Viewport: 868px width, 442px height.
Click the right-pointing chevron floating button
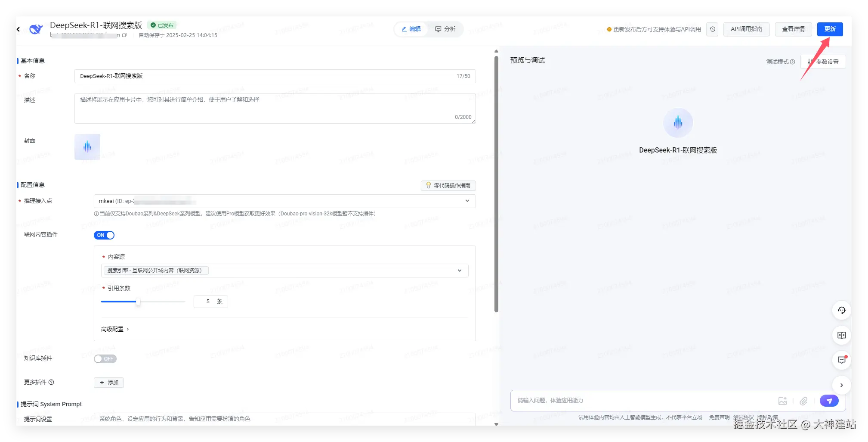tap(842, 385)
